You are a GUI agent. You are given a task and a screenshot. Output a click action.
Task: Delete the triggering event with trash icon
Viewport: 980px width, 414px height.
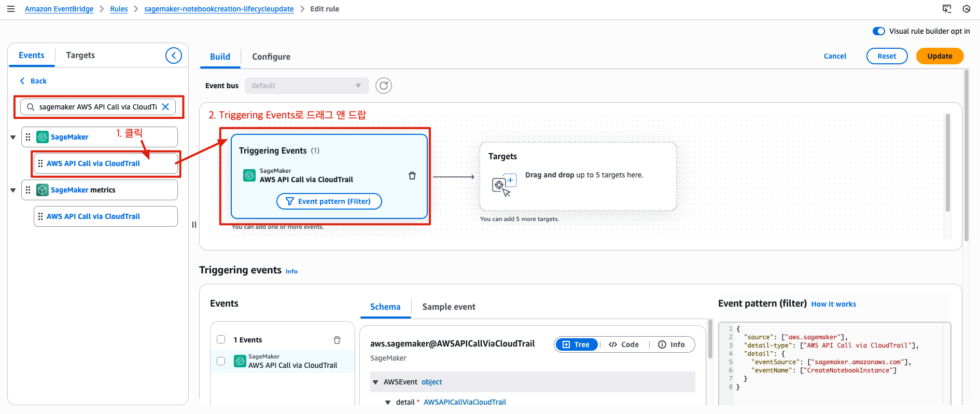tap(412, 176)
